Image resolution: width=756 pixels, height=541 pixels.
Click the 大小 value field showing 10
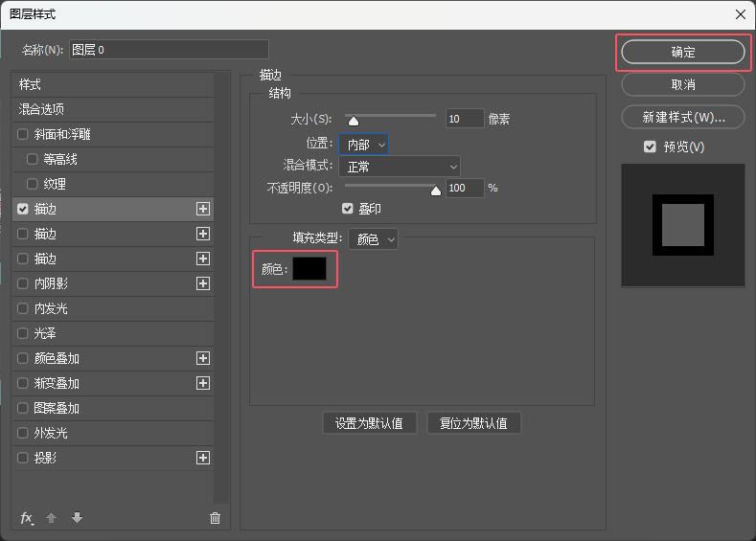(x=465, y=119)
